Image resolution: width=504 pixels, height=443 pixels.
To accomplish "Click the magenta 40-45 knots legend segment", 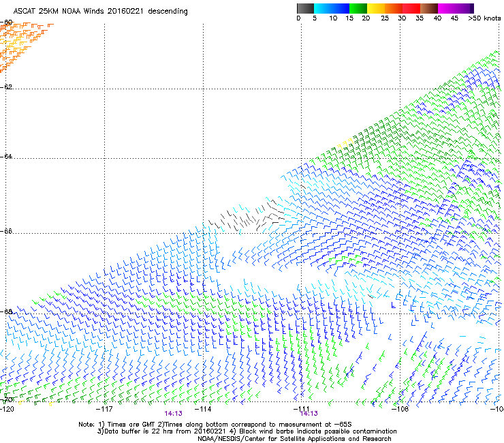I will [447, 8].
